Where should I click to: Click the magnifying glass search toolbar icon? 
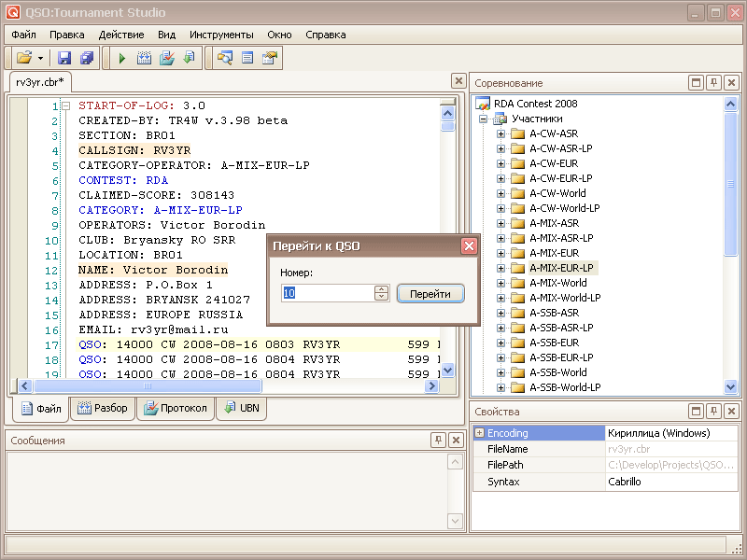click(224, 58)
